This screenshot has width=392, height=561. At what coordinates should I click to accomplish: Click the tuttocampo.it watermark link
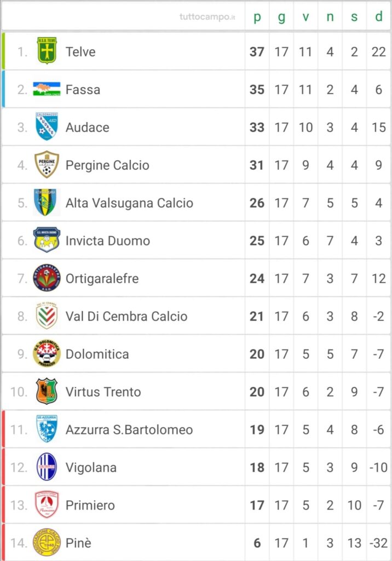207,17
